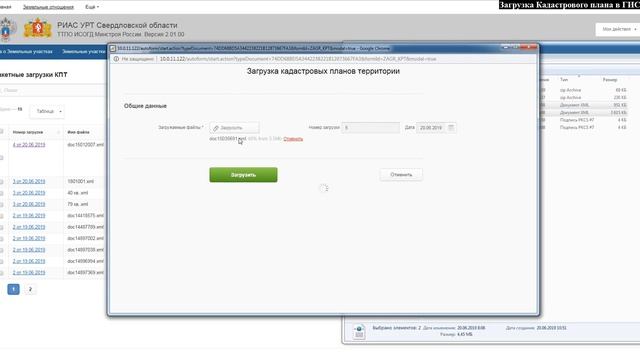Click the 'Размер' column header in Explorer window
Viewport: 640px width, 360px height.
(610, 80)
